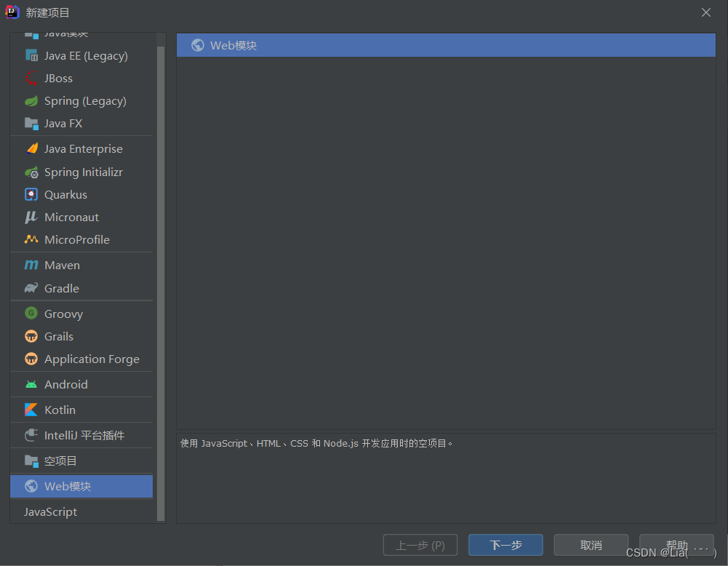Click the 下一步 (Next) button

[x=505, y=545]
